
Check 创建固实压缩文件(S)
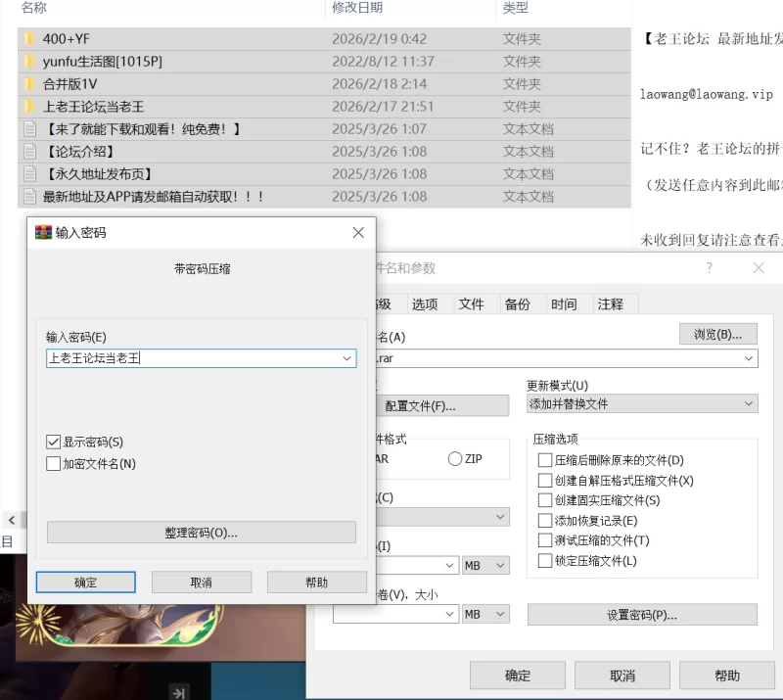pos(545,500)
